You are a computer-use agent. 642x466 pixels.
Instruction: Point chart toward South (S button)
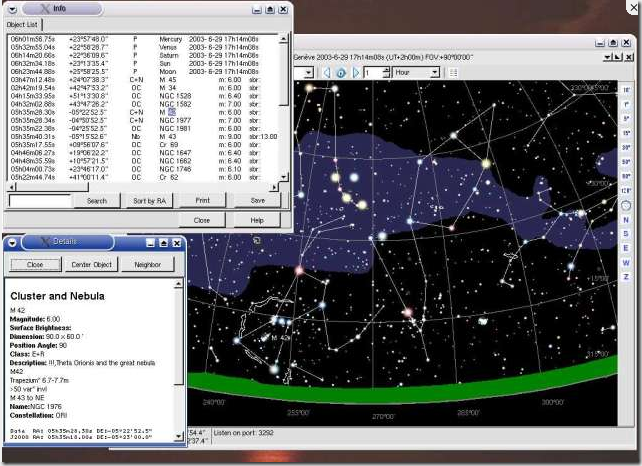pyautogui.click(x=626, y=234)
